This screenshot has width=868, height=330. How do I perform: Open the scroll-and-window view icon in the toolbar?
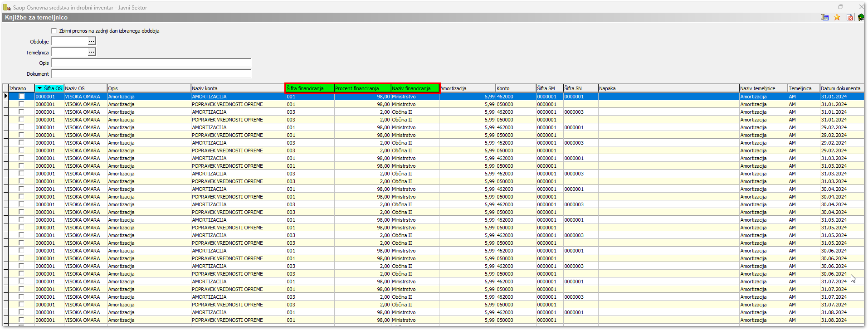pyautogui.click(x=825, y=17)
